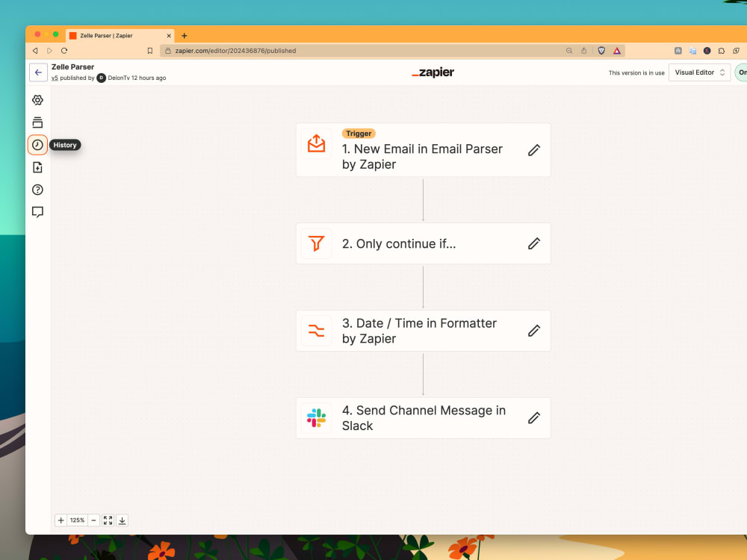This screenshot has height=560, width=747.
Task: Open the History panel from the sidebar
Action: point(37,145)
